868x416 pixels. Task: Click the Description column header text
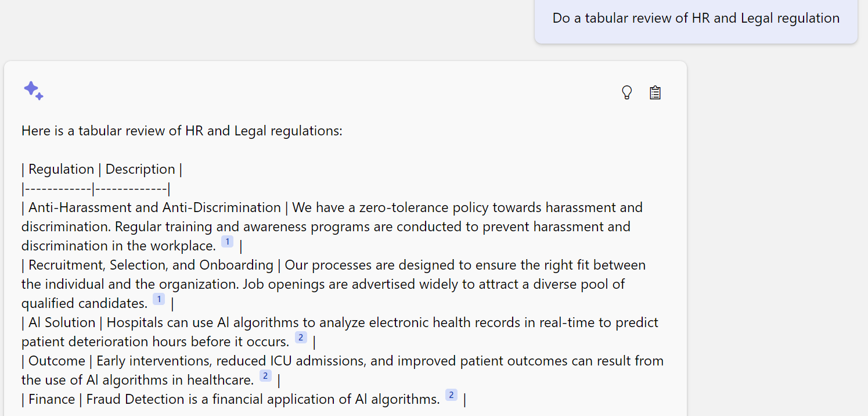[x=140, y=168]
